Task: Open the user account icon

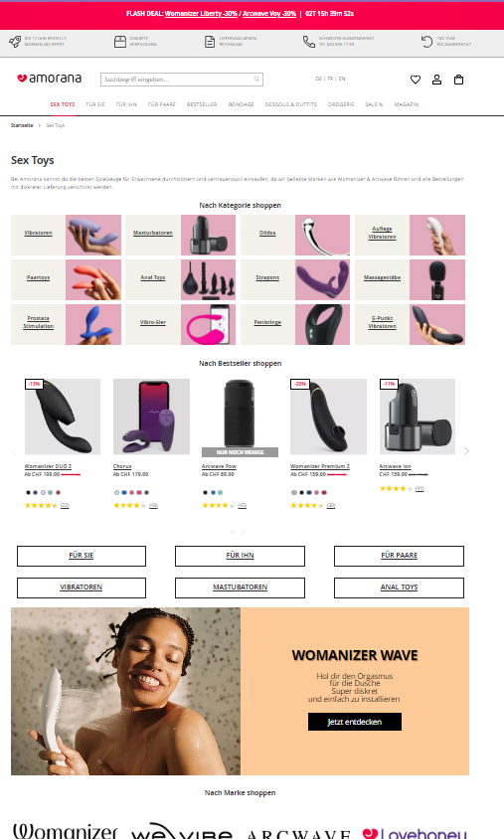Action: (436, 80)
